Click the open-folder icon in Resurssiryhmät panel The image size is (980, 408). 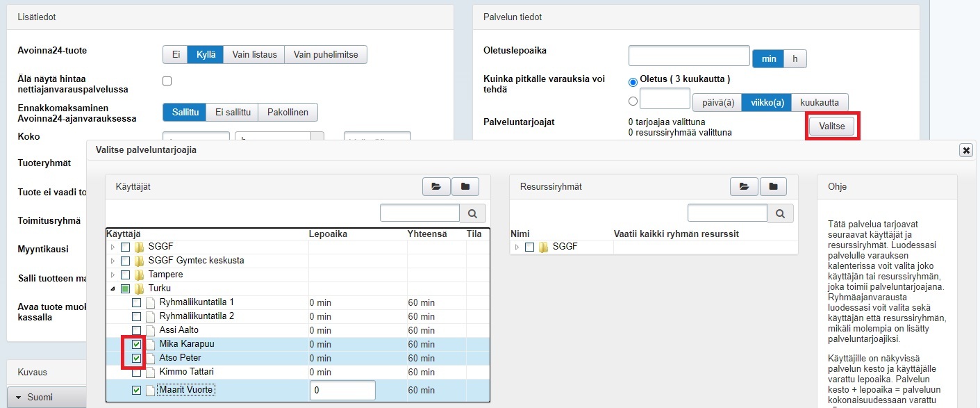click(x=744, y=186)
